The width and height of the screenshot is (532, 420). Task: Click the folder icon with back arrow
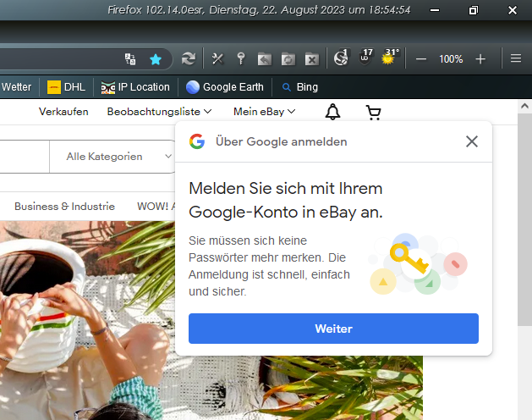coord(264,59)
